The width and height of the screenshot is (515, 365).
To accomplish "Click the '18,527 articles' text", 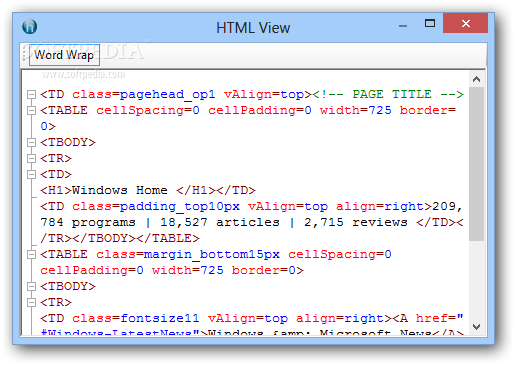I will [x=220, y=222].
